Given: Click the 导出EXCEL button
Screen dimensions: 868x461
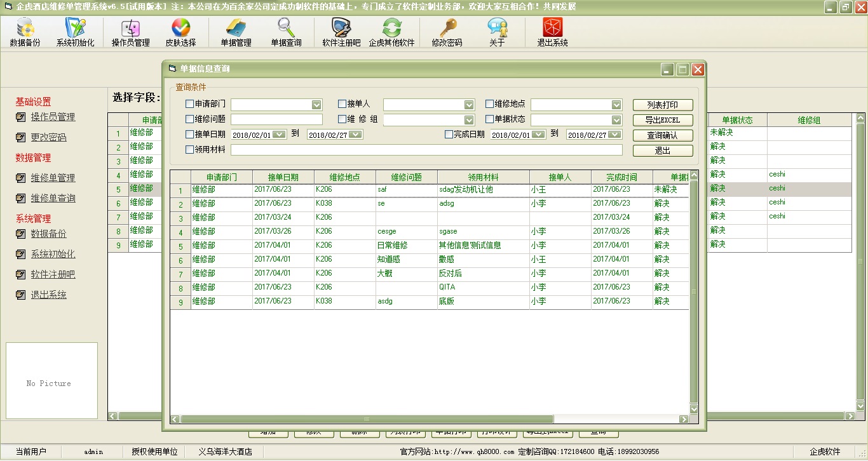Looking at the screenshot, I should (663, 120).
